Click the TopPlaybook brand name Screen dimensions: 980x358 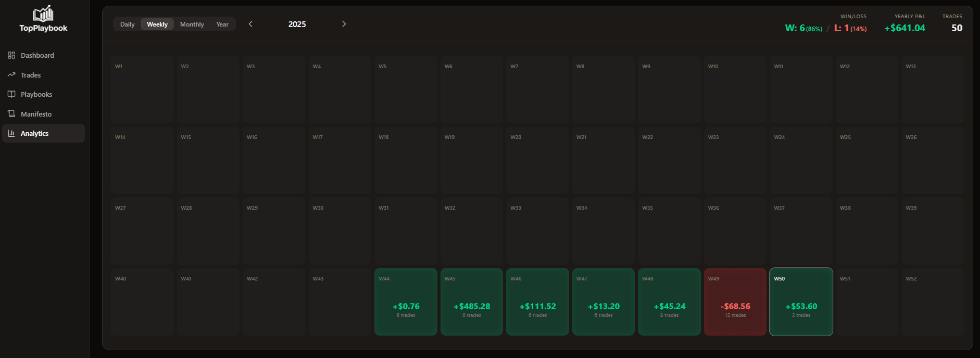(x=43, y=28)
